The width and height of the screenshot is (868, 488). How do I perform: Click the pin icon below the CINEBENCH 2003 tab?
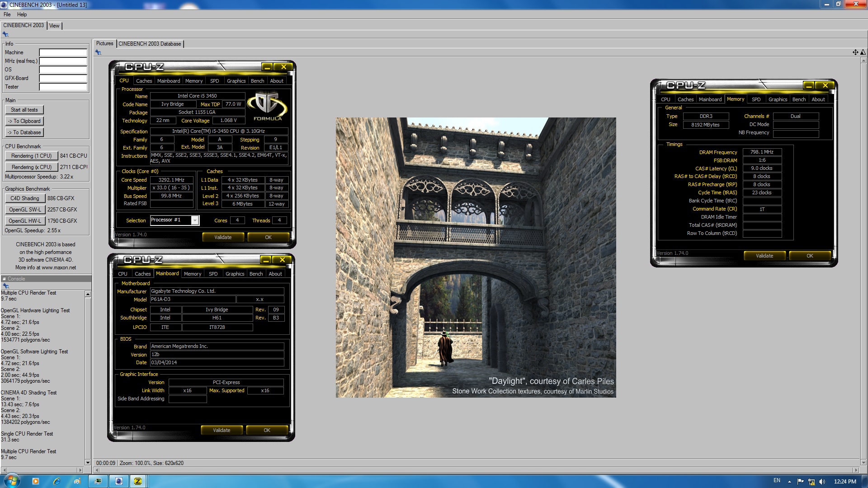[x=5, y=34]
